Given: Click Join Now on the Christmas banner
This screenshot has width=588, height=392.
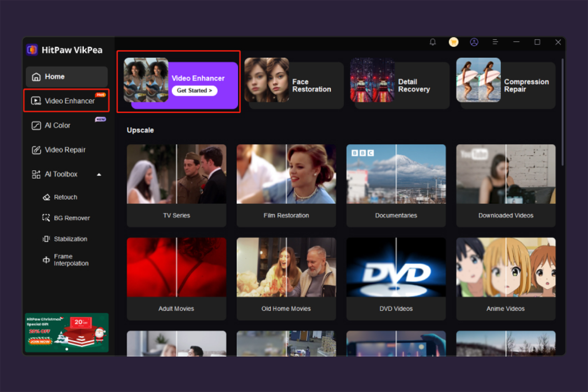Looking at the screenshot, I should [x=41, y=342].
